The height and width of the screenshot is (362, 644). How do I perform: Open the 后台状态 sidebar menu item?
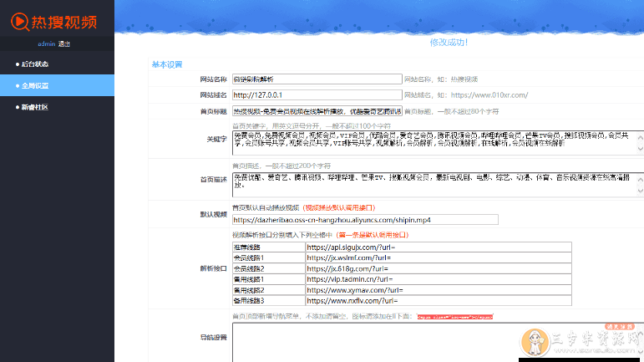coord(35,64)
